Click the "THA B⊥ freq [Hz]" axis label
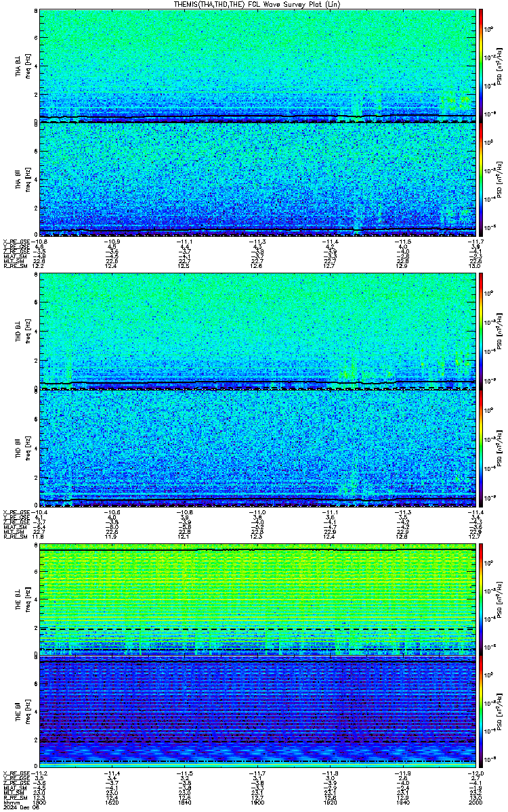The height and width of the screenshot is (812, 508). (22, 66)
